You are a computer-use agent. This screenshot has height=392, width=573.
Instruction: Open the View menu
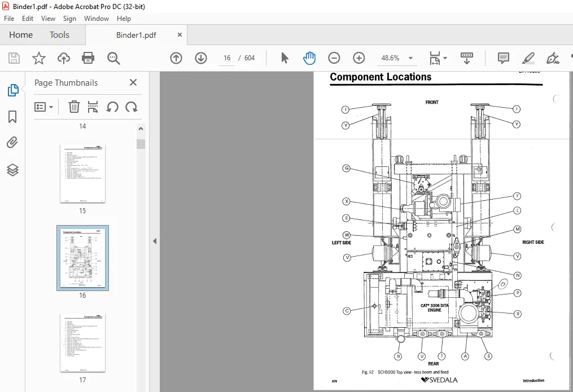(48, 19)
